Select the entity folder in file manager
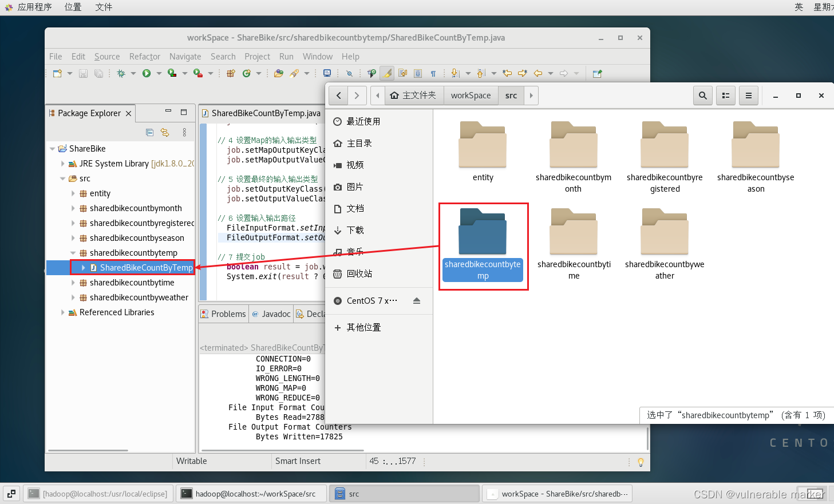Image resolution: width=834 pixels, height=504 pixels. [483, 152]
